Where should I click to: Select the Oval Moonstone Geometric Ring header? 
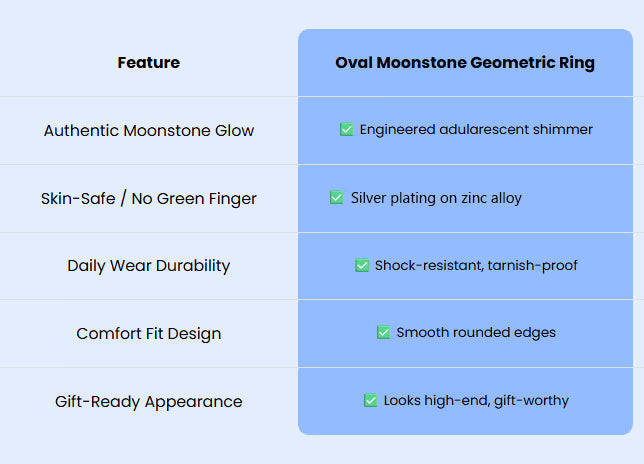point(465,63)
